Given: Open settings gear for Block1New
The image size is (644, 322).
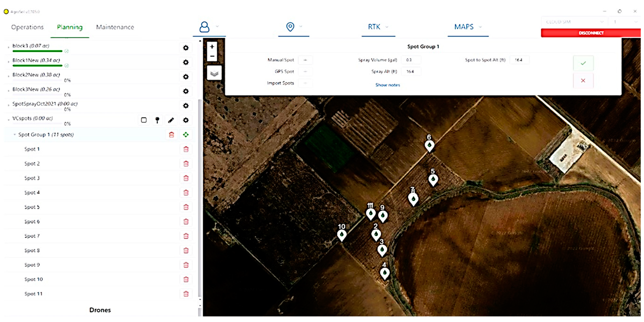Looking at the screenshot, I should [186, 62].
